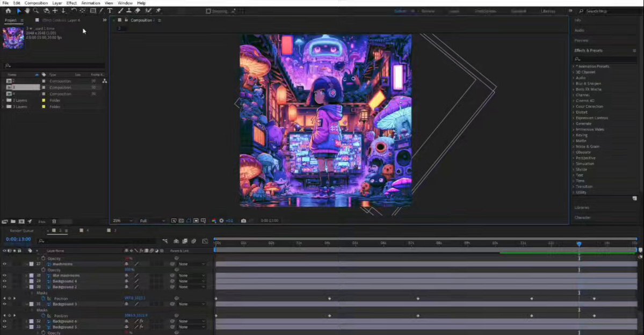Viewport: 644px width, 335px height.
Task: Select the Type tool
Action: pyautogui.click(x=110, y=11)
